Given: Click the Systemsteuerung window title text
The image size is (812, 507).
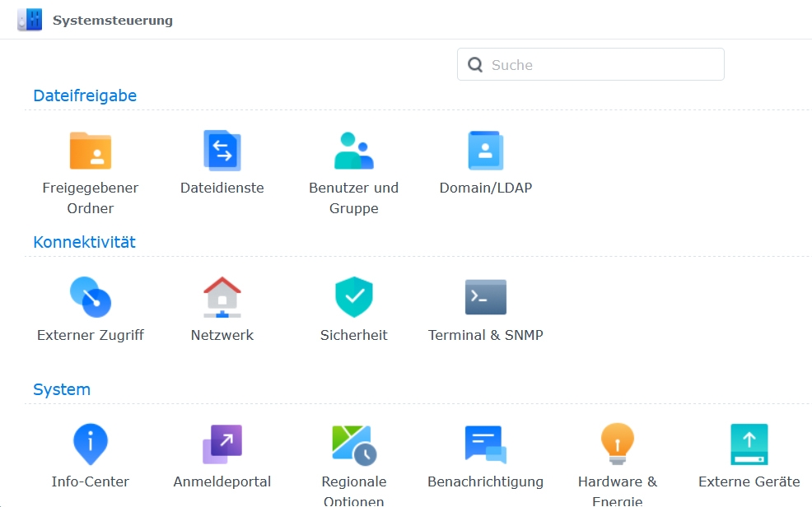Looking at the screenshot, I should pos(113,21).
